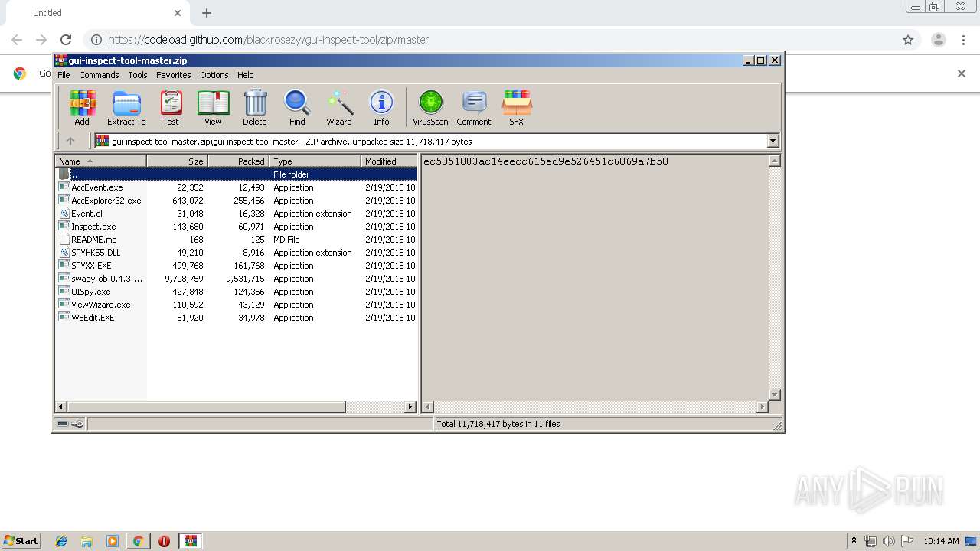This screenshot has width=980, height=551.
Task: Open Windows Explorer from taskbar
Action: pos(87,541)
